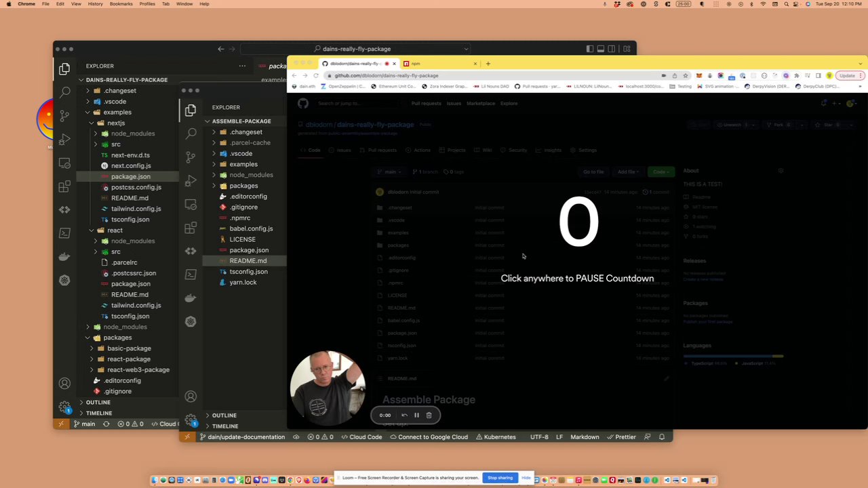Click Explorer more actions ellipsis in back window

242,66
